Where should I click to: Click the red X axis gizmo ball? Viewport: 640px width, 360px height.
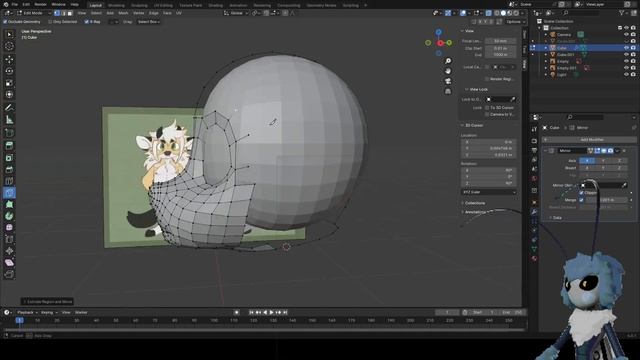(440, 43)
